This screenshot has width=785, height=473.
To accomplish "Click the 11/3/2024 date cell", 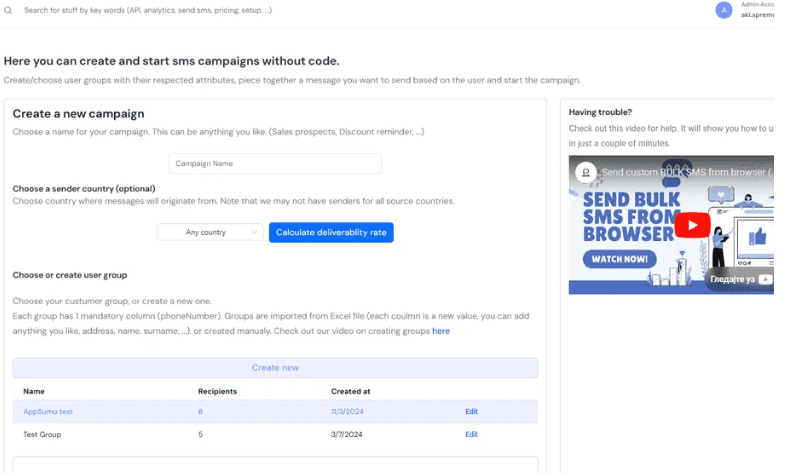I will click(x=347, y=411).
